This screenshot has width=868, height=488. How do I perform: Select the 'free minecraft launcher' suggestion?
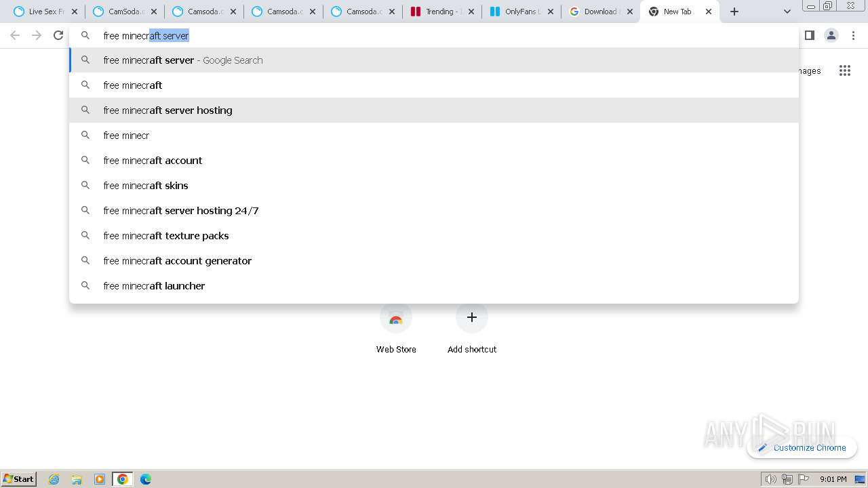pyautogui.click(x=434, y=286)
